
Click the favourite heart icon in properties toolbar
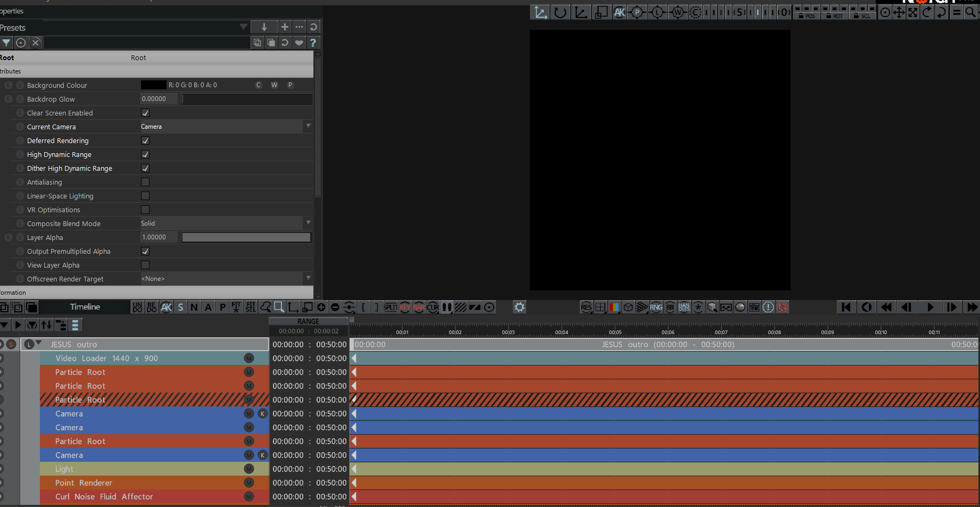(299, 43)
